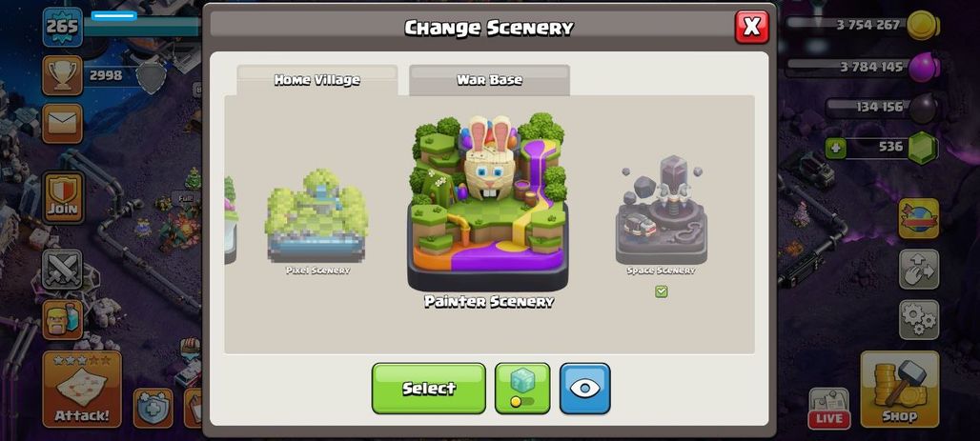Open the crossed swords battle icon
The height and width of the screenshot is (441, 980).
click(x=63, y=270)
